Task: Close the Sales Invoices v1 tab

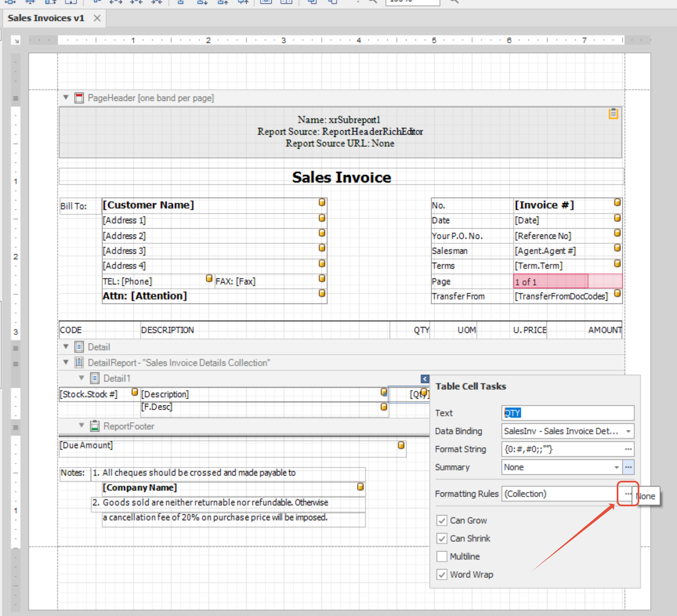Action: 97,18
